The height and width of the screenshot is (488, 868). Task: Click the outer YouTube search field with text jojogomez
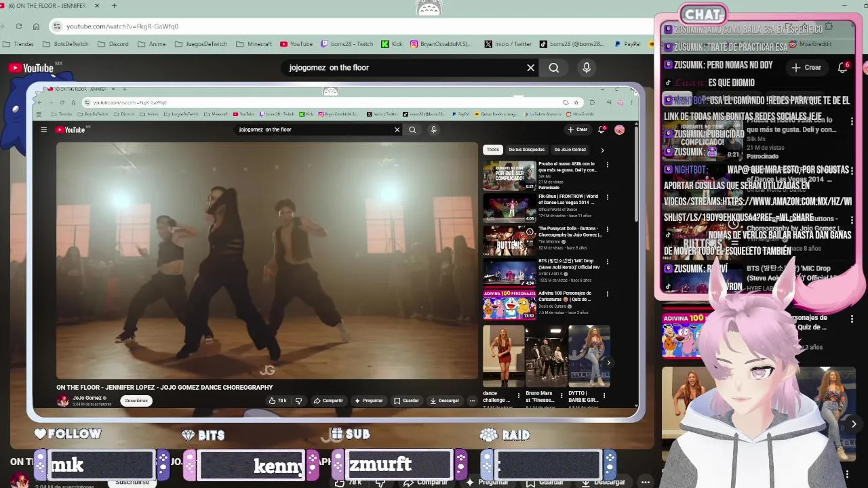click(403, 68)
